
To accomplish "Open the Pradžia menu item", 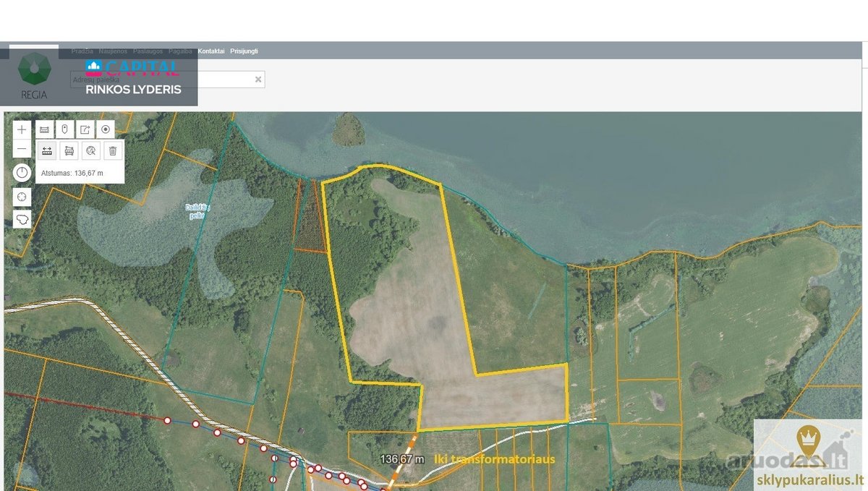I will pos(82,51).
